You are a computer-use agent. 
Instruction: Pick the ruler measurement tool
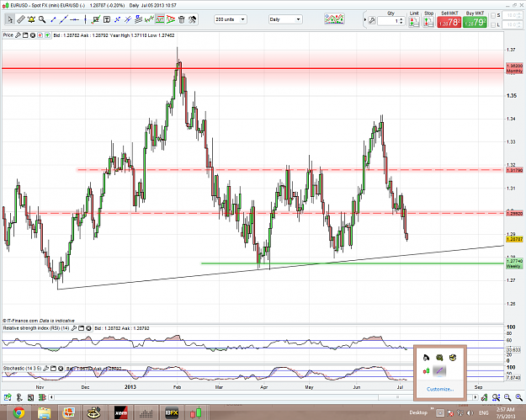[x=21, y=20]
